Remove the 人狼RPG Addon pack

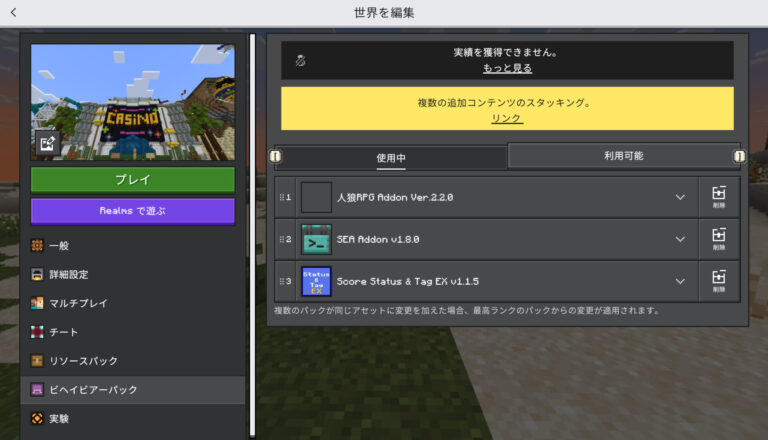click(719, 197)
